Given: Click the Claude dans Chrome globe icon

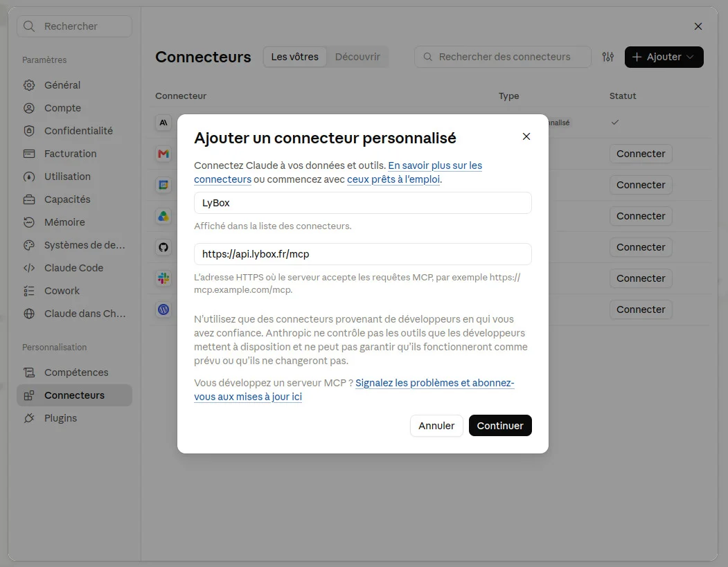Looking at the screenshot, I should pyautogui.click(x=29, y=314).
